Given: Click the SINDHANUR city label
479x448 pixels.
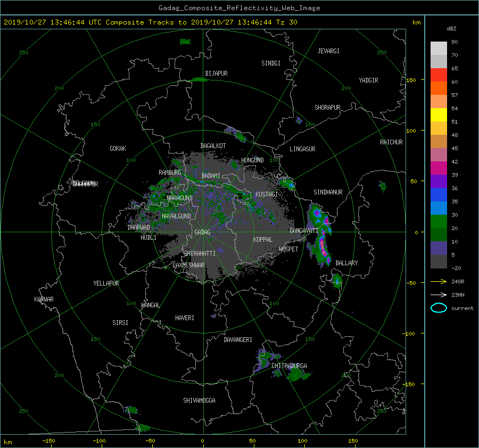Looking at the screenshot, I should (328, 192).
